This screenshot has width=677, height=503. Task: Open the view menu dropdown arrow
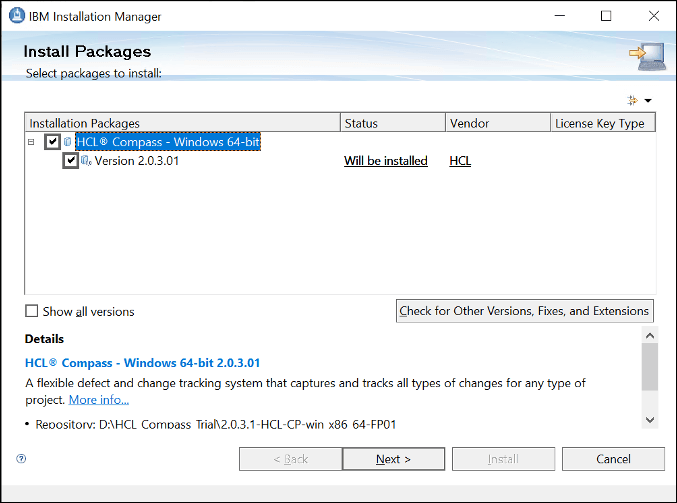point(648,101)
